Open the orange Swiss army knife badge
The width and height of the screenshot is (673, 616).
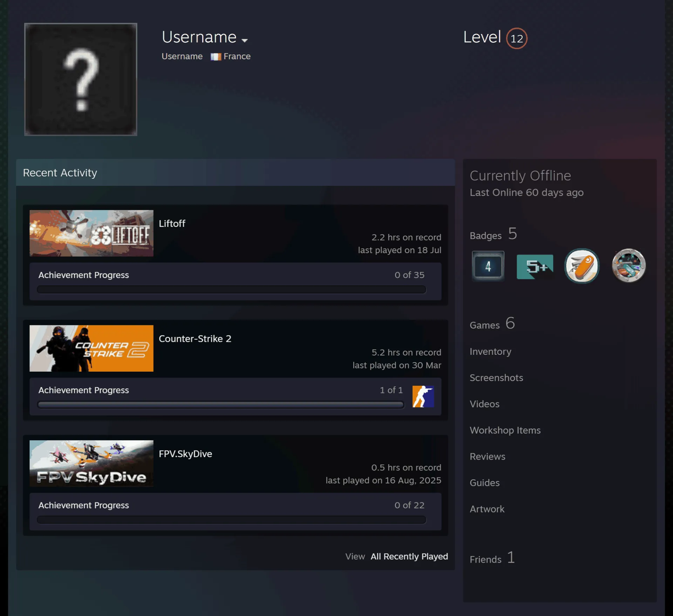(x=582, y=266)
